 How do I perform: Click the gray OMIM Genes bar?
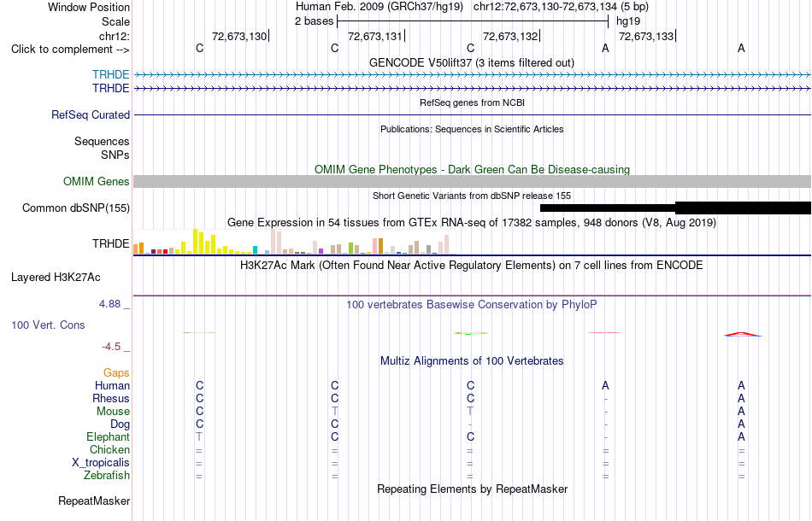click(473, 182)
